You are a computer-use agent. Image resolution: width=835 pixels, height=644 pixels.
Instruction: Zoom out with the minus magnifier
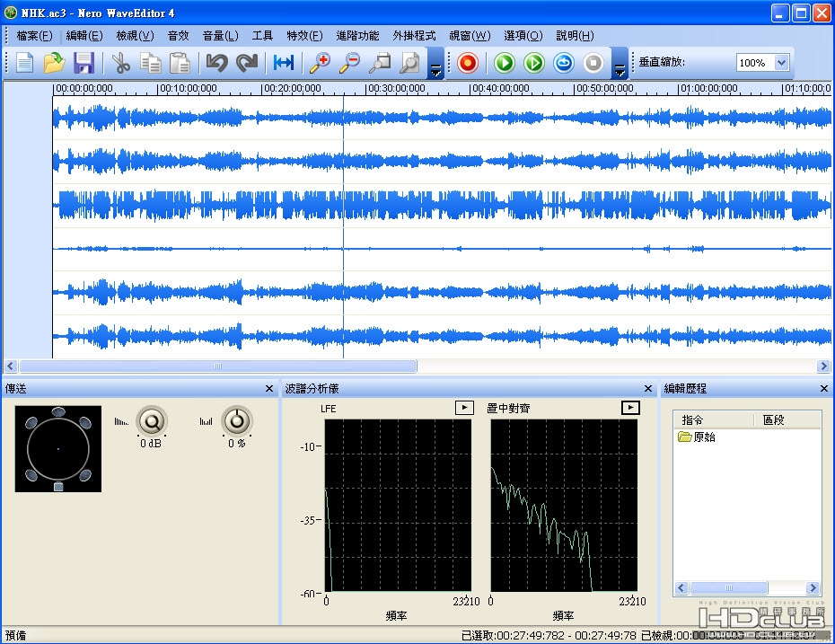pyautogui.click(x=350, y=63)
